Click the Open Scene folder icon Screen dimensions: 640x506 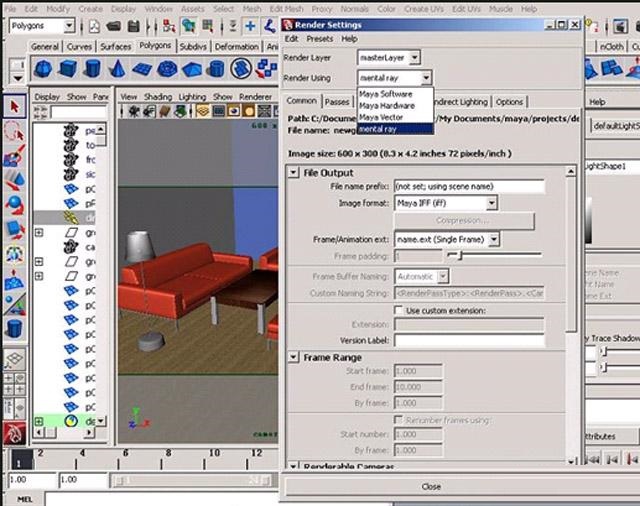pos(113,27)
